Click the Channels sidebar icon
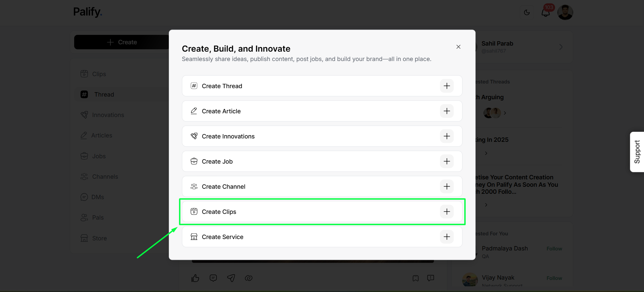The image size is (644, 292). point(84,177)
